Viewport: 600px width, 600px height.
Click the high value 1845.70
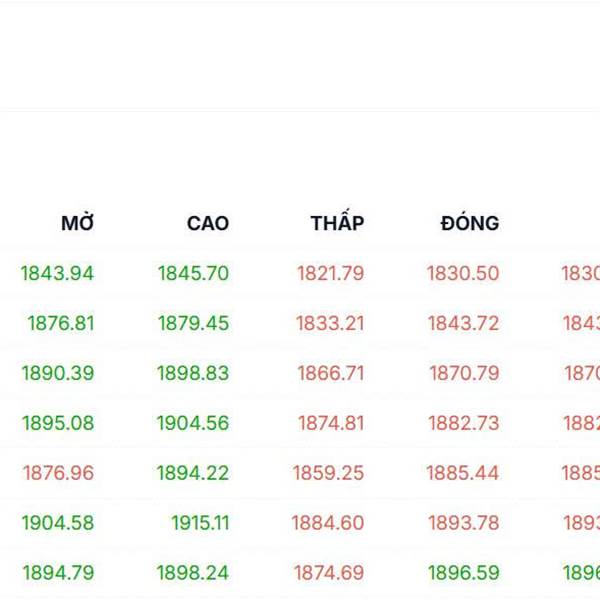coord(193,273)
